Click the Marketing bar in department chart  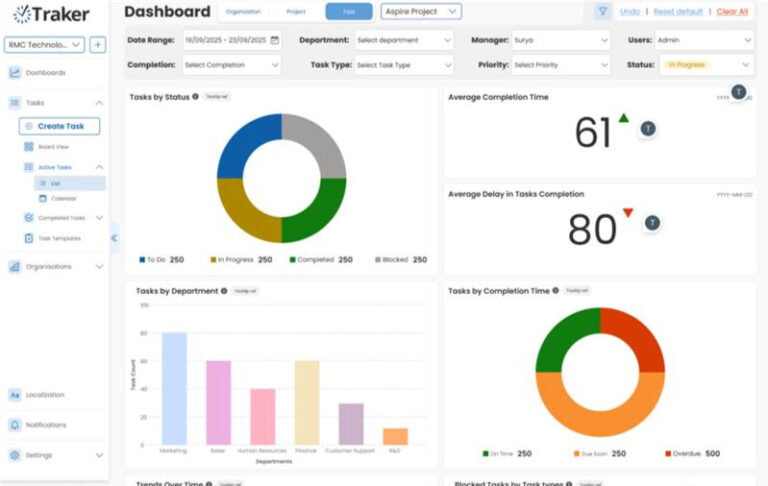click(x=174, y=388)
